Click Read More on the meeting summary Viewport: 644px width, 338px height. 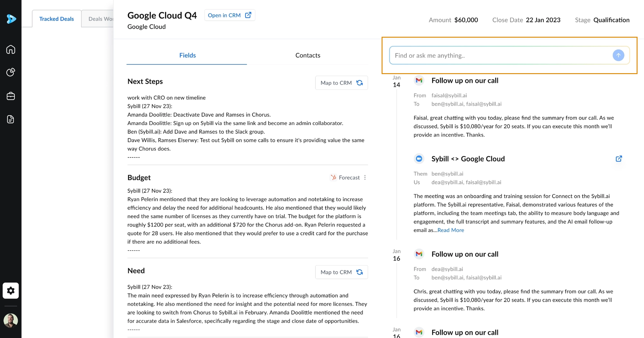[451, 230]
